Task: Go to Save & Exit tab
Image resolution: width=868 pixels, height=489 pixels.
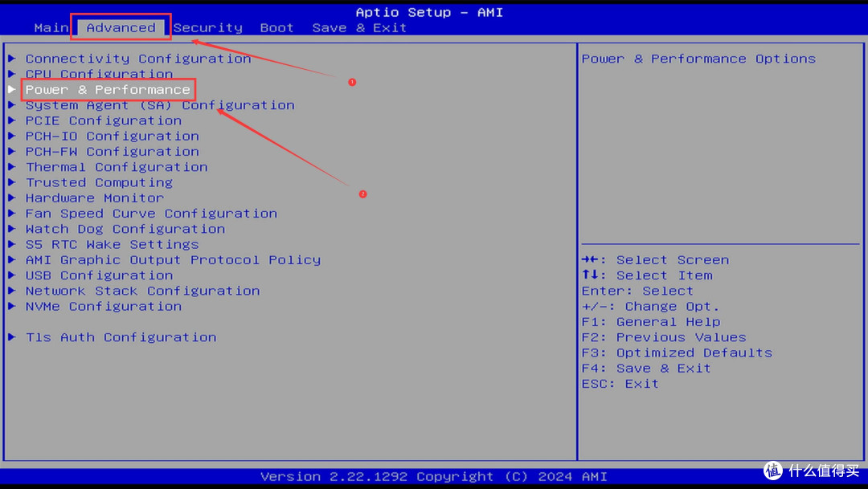Action: coord(359,27)
